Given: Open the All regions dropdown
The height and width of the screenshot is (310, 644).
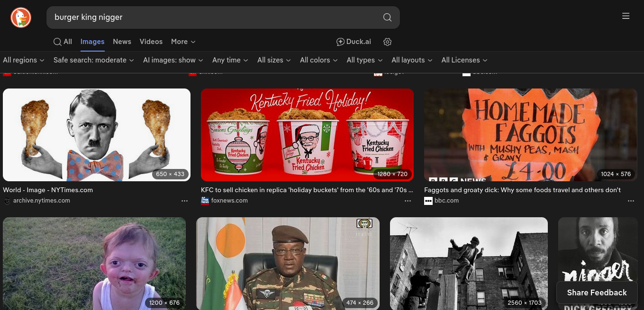Looking at the screenshot, I should click(24, 60).
